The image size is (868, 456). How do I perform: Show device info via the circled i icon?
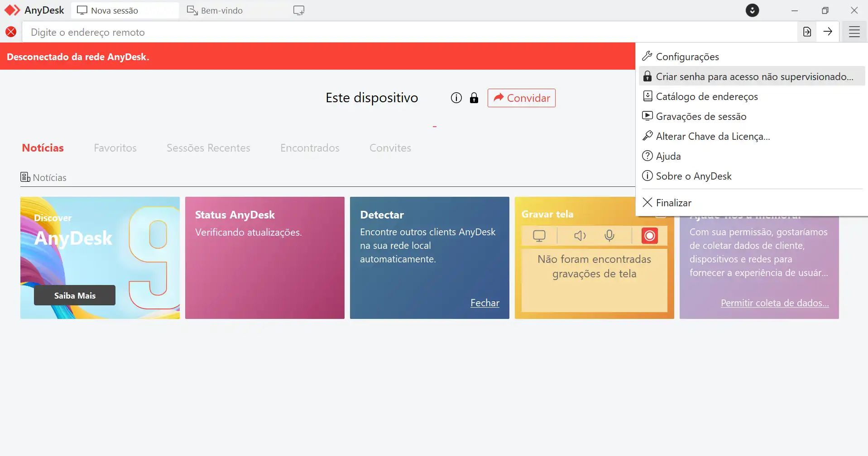[x=456, y=98]
